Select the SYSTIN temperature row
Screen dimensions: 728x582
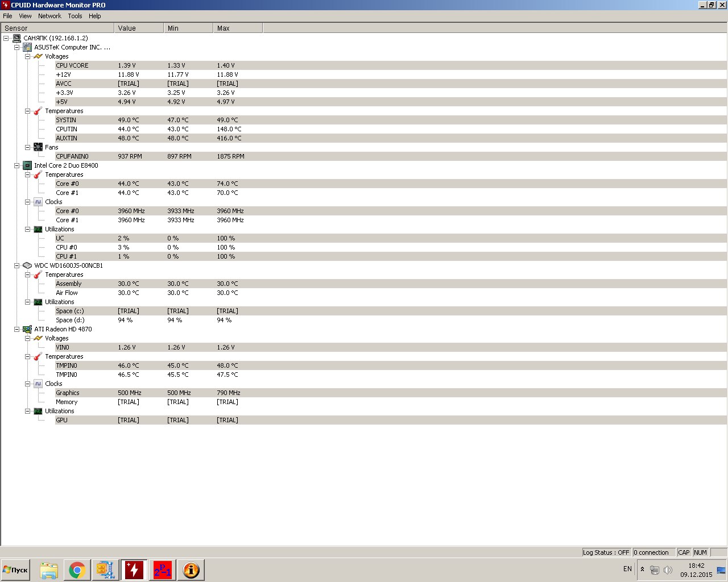pos(391,120)
